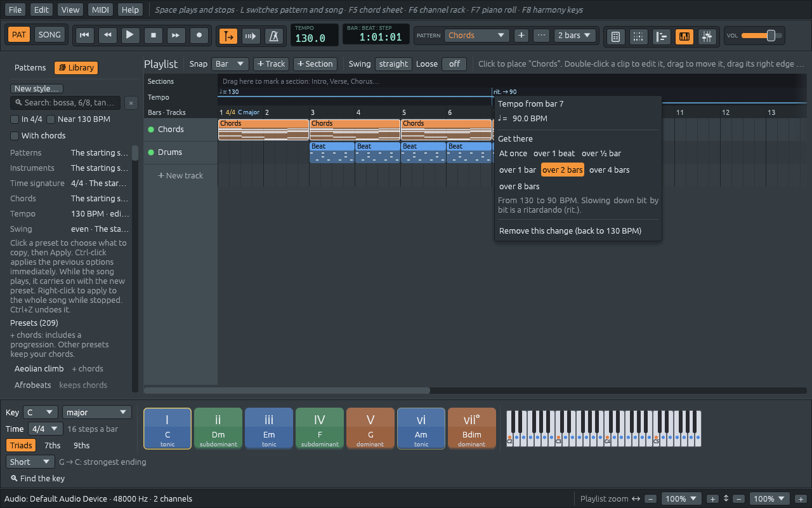Open the MIDI menu
Viewport: 812px width, 508px height.
click(x=100, y=10)
